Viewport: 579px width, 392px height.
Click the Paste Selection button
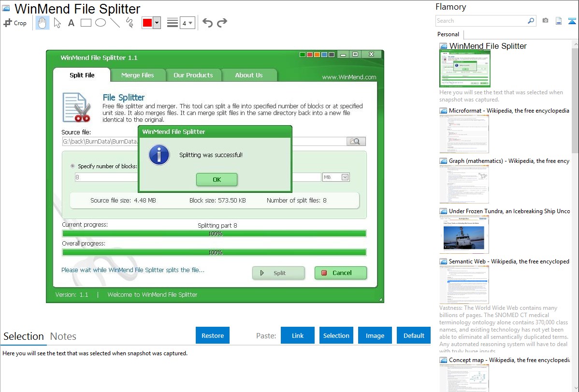[336, 335]
